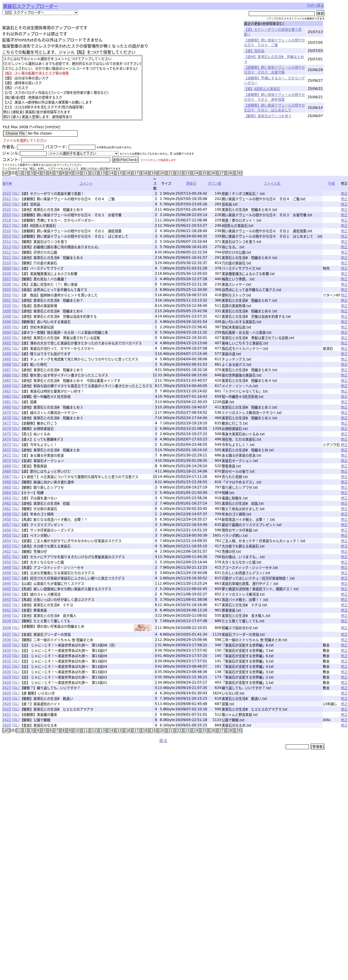
Task: Click the コメント input field
Action: coord(65,160)
